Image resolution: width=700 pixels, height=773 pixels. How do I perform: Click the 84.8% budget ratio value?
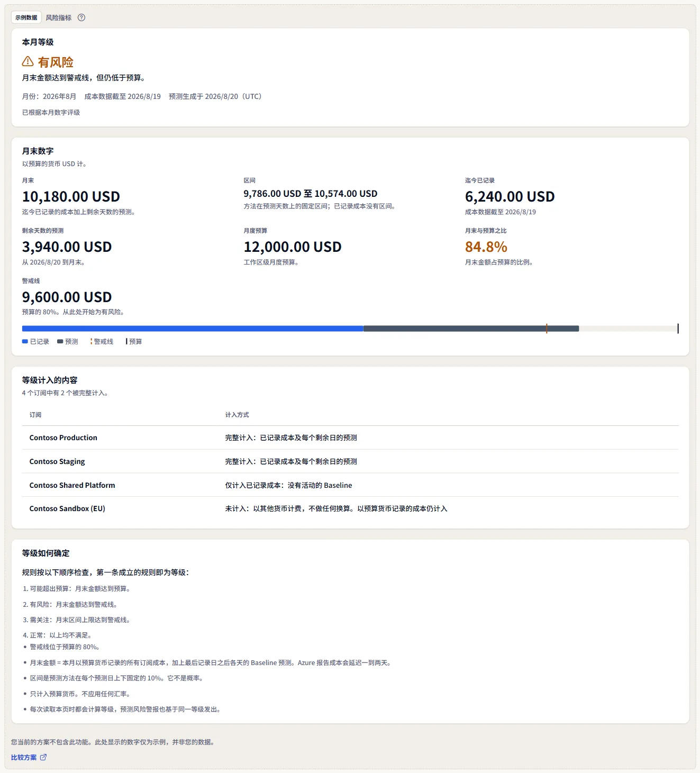(x=486, y=247)
